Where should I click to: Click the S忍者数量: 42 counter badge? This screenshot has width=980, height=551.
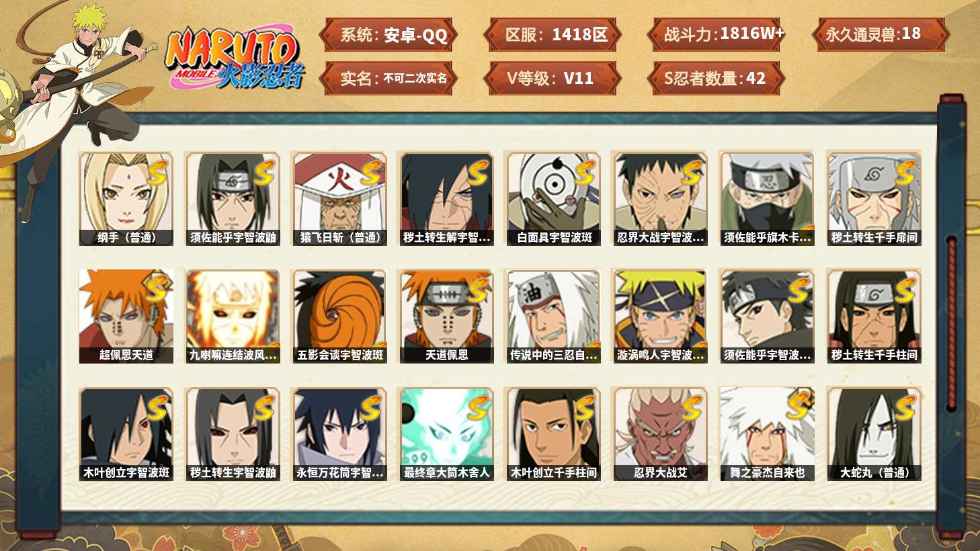[x=716, y=79]
